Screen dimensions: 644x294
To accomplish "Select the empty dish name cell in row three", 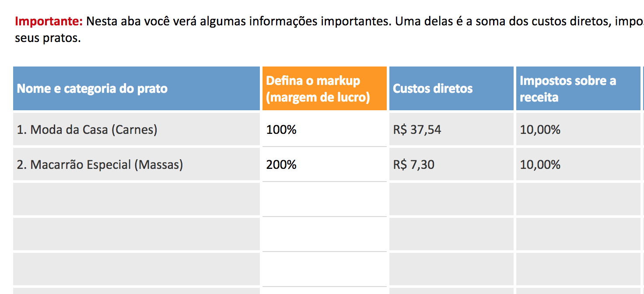I will click(x=136, y=199).
